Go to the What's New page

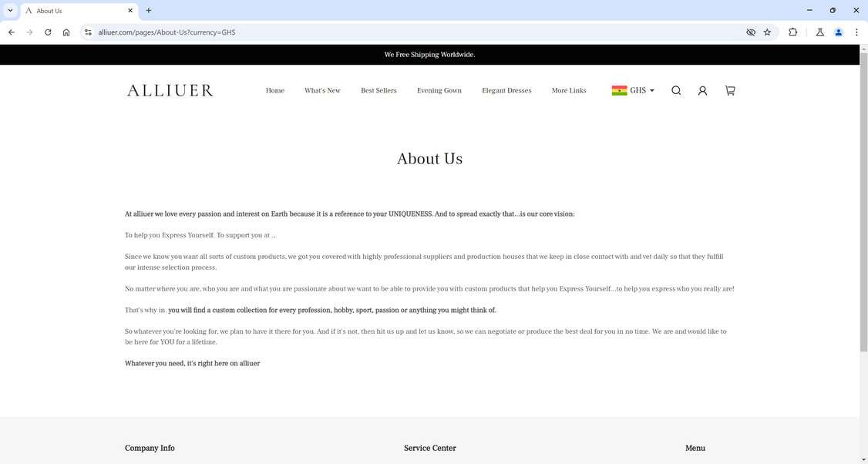pyautogui.click(x=322, y=90)
